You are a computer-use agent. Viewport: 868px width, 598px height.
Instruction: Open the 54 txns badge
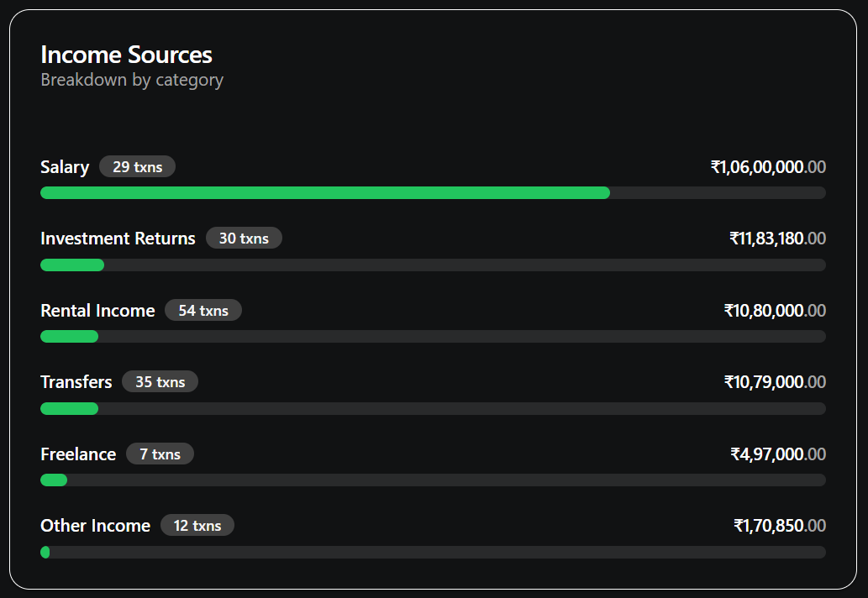point(203,311)
